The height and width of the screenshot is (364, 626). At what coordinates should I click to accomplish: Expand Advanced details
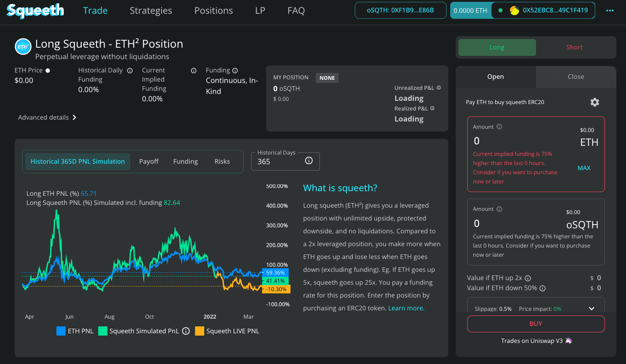point(47,117)
